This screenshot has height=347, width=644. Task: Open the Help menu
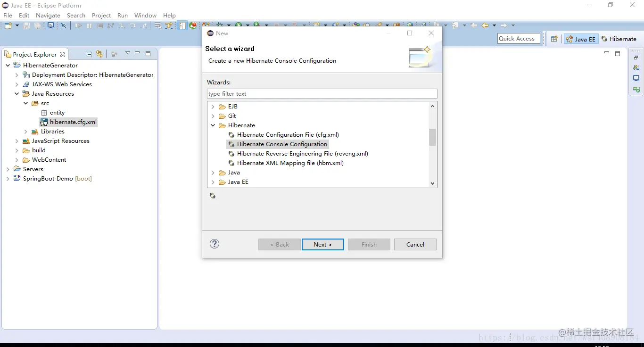click(169, 15)
